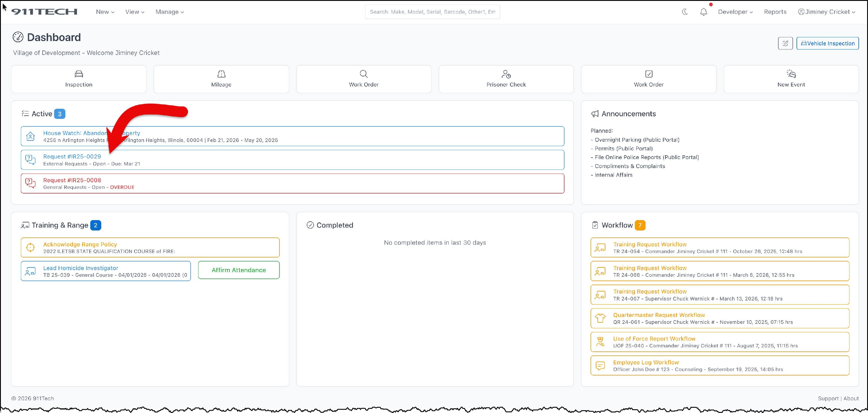This screenshot has height=413, width=868.
Task: Open the Jiminey Cricket user dropdown
Action: coord(827,12)
